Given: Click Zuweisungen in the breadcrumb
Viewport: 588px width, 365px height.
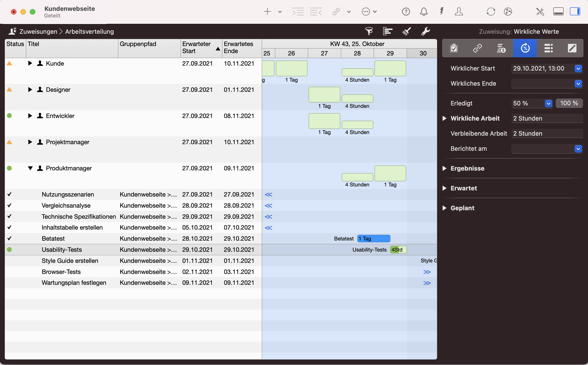Looking at the screenshot, I should point(38,32).
